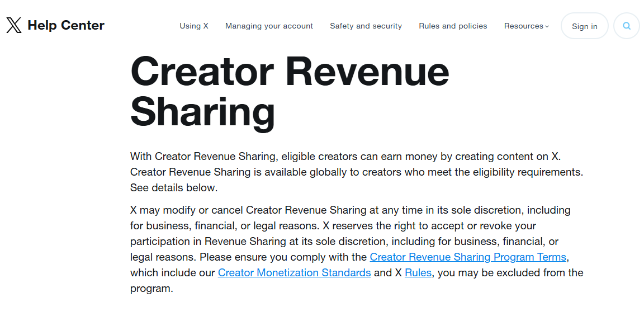Open the Using X menu
Viewport: 644px width, 316px height.
(x=194, y=26)
